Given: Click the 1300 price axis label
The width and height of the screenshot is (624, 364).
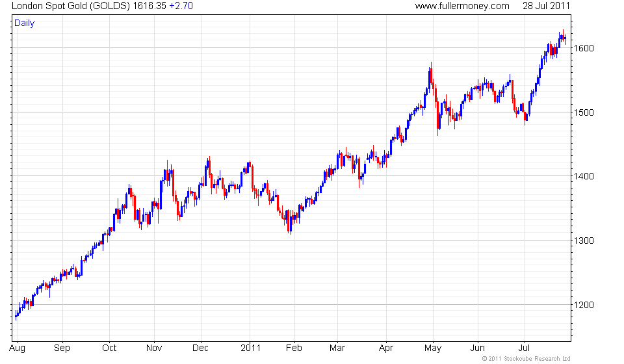Looking at the screenshot, I should pyautogui.click(x=584, y=240).
